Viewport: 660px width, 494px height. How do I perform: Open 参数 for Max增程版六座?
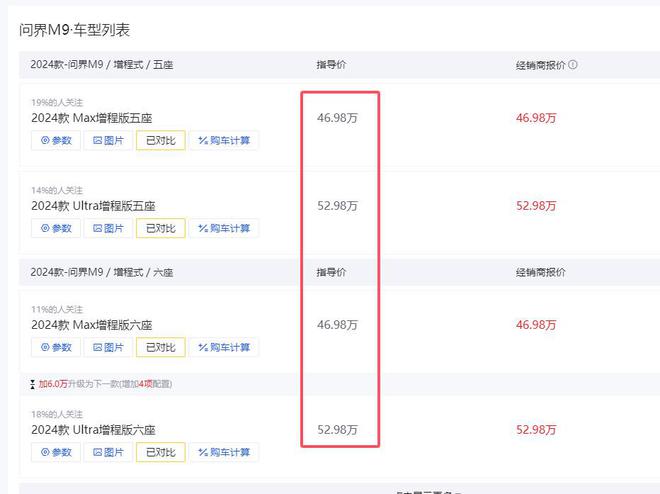click(x=56, y=348)
